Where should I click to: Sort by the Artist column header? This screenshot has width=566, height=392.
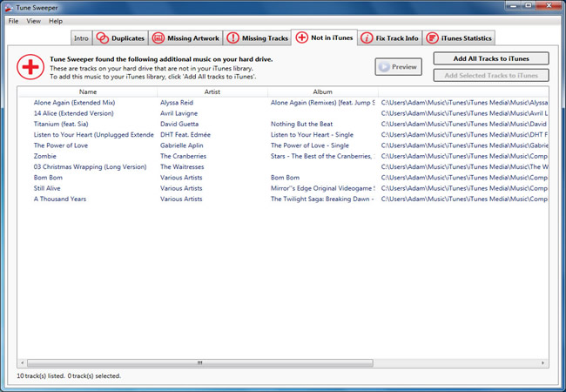(212, 91)
